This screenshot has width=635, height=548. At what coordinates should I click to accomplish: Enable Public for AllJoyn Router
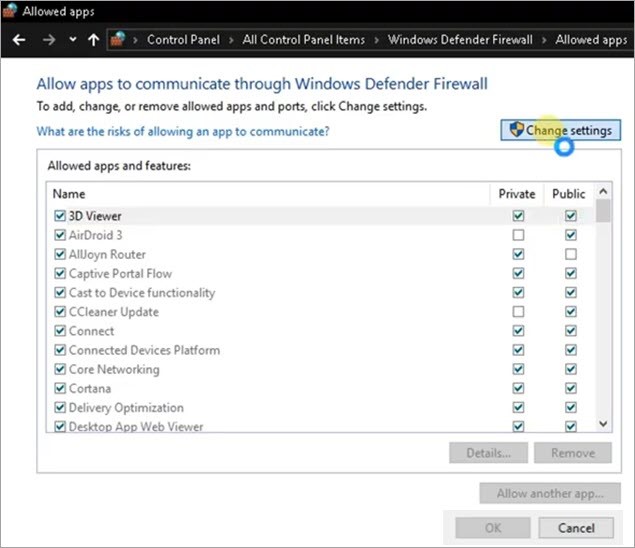571,254
